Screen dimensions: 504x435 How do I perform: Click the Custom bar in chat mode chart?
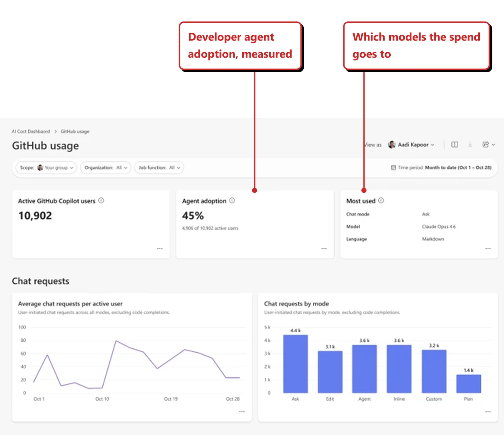[434, 371]
